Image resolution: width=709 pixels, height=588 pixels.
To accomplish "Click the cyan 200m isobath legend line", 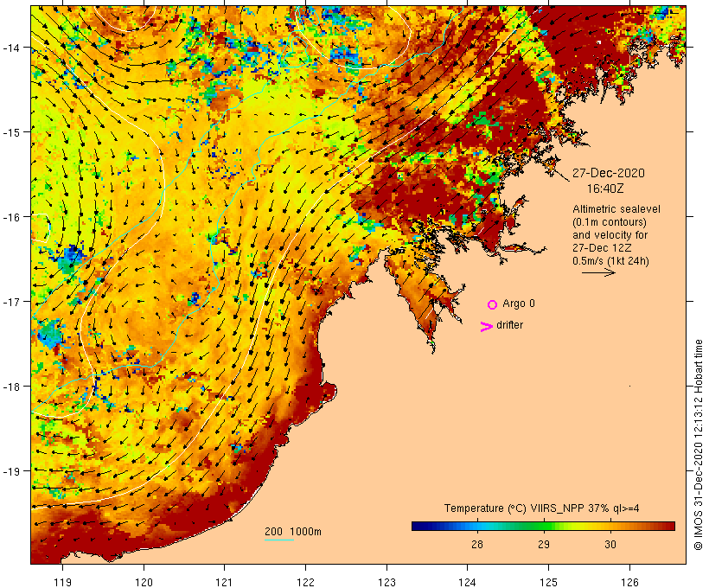I will point(279,540).
